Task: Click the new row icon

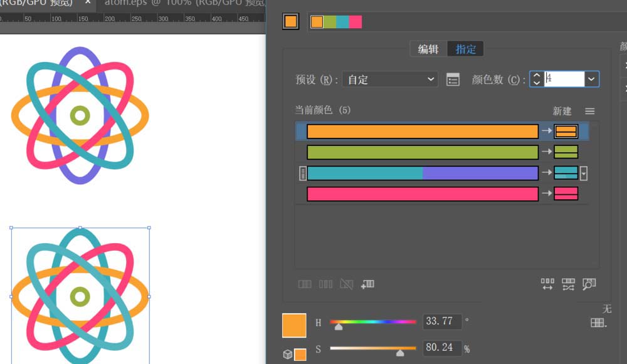Action: [x=367, y=284]
